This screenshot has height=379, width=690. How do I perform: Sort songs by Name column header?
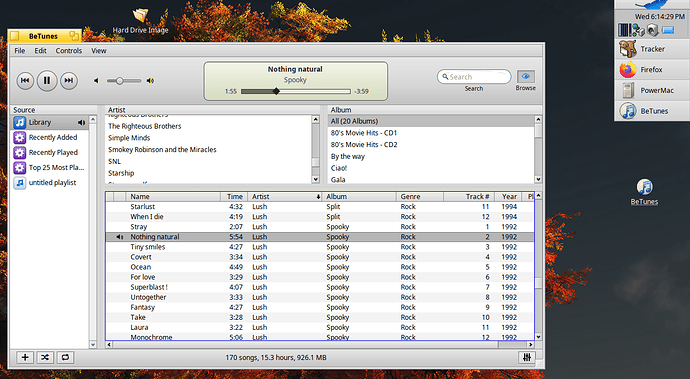pyautogui.click(x=173, y=197)
